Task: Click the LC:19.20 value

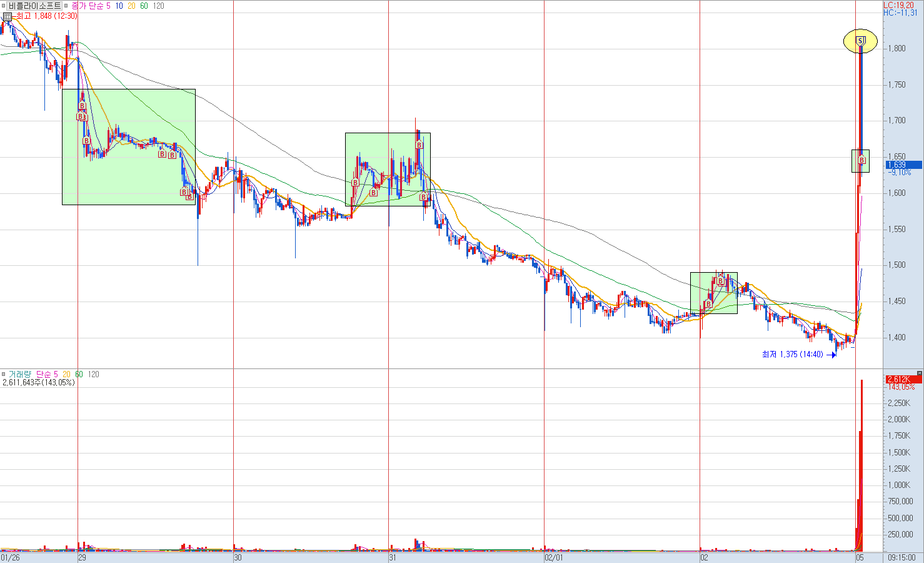Action: tap(898, 5)
